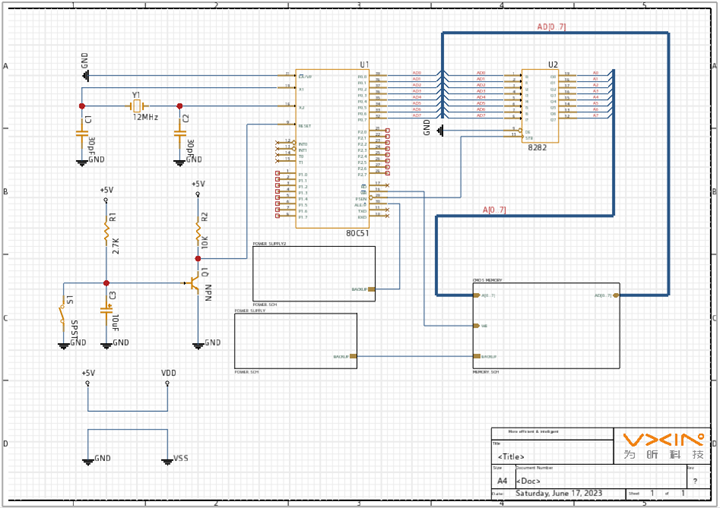Select the Y1 12MHz crystal symbol
Image resolution: width=720 pixels, height=508 pixels.
pyautogui.click(x=135, y=105)
